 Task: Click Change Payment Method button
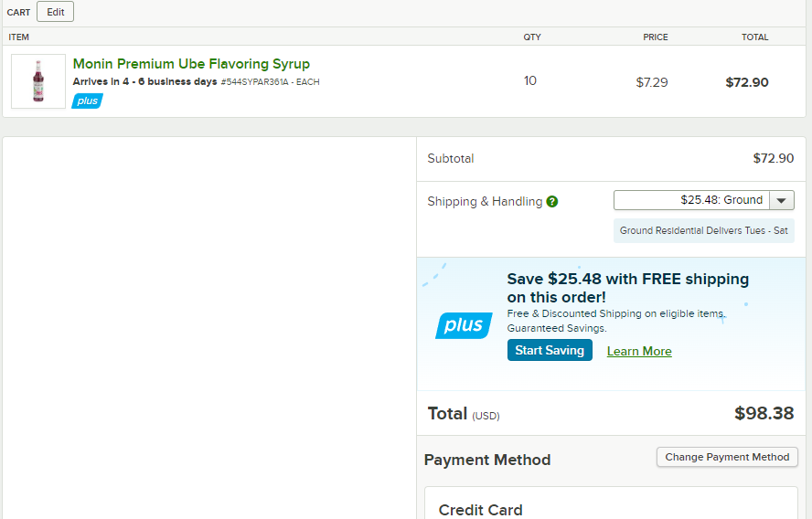tap(727, 457)
